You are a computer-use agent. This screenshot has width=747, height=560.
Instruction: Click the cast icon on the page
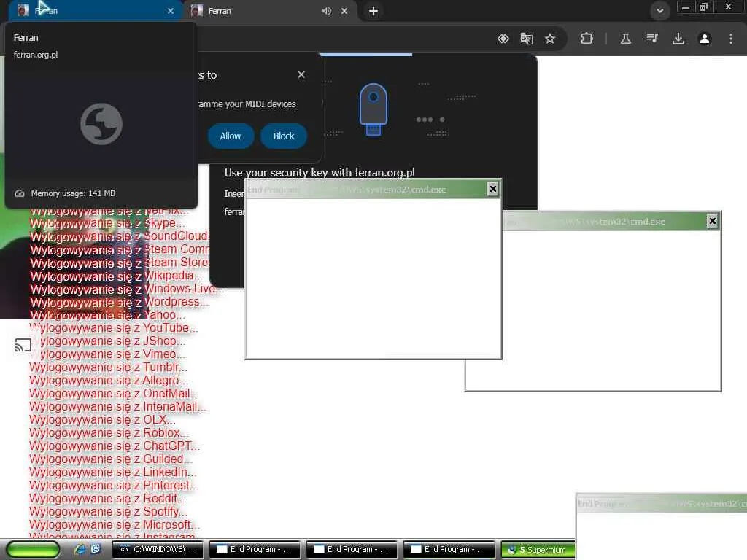(23, 345)
